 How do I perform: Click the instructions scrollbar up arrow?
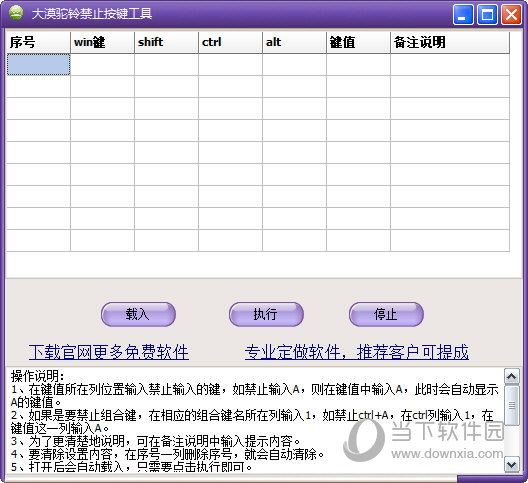[x=512, y=376]
